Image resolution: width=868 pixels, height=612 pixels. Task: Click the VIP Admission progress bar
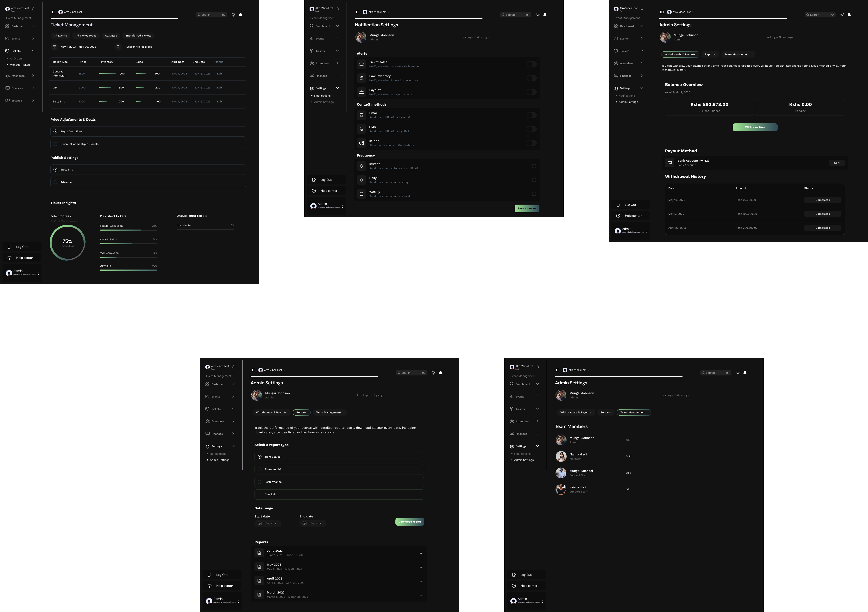pos(129,244)
